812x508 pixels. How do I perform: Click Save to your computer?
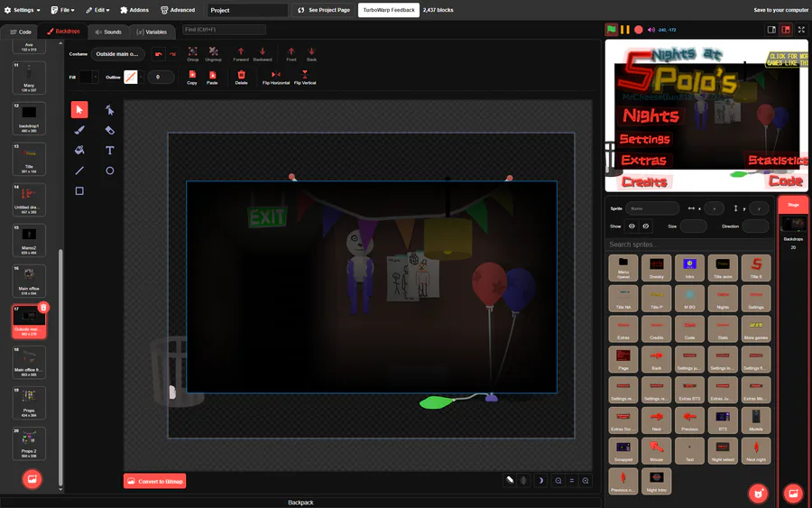click(780, 10)
